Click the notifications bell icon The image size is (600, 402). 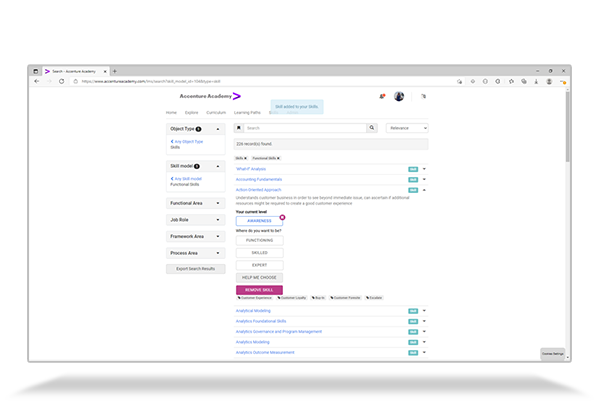pos(382,96)
